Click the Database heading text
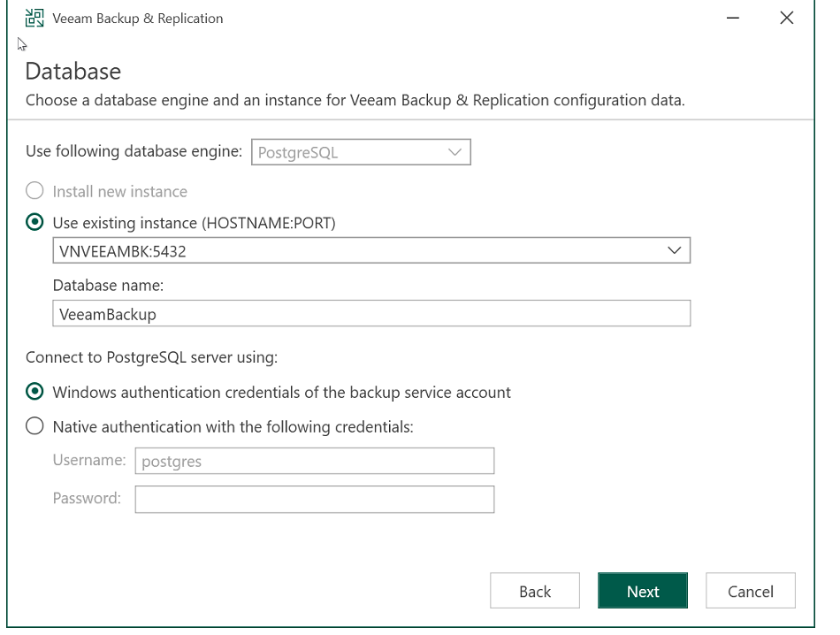This screenshot has width=840, height=635. (73, 72)
